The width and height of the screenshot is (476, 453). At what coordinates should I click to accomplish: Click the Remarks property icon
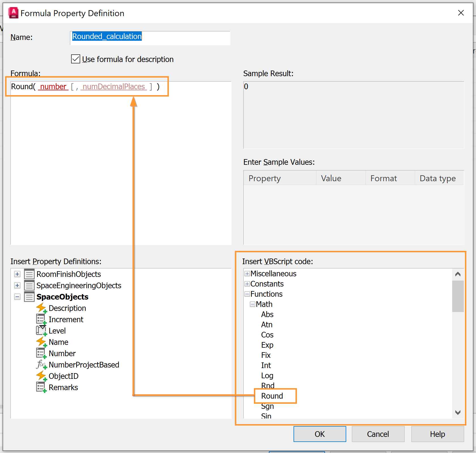click(x=41, y=387)
